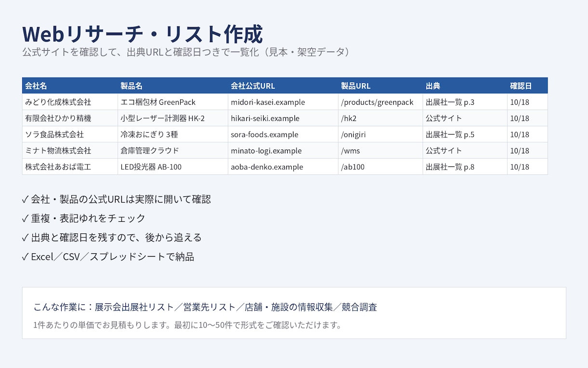Select the cell 出展社一覧 p.3
Image resolution: width=588 pixels, height=368 pixels.
[465, 102]
